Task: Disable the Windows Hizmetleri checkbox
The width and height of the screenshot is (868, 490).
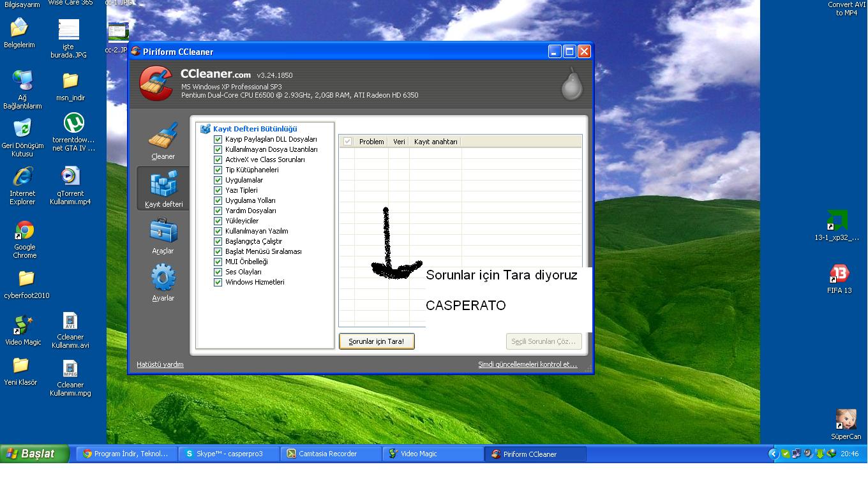Action: pos(218,282)
